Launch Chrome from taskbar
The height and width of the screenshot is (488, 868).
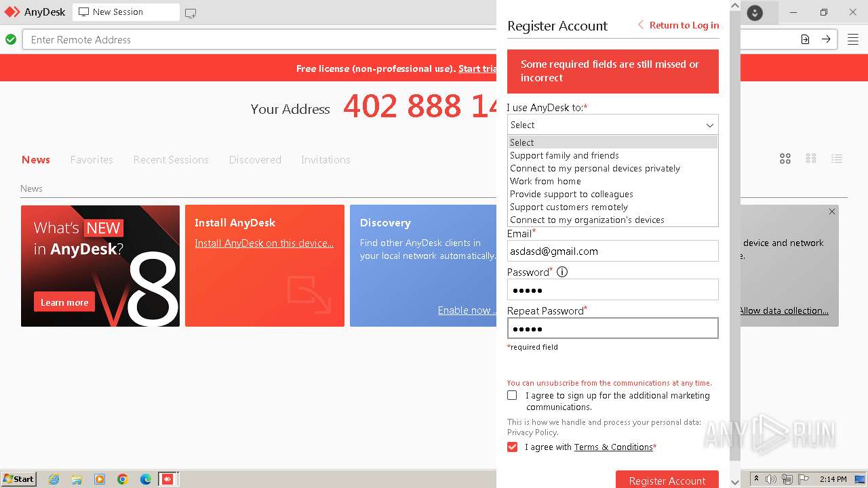[123, 479]
